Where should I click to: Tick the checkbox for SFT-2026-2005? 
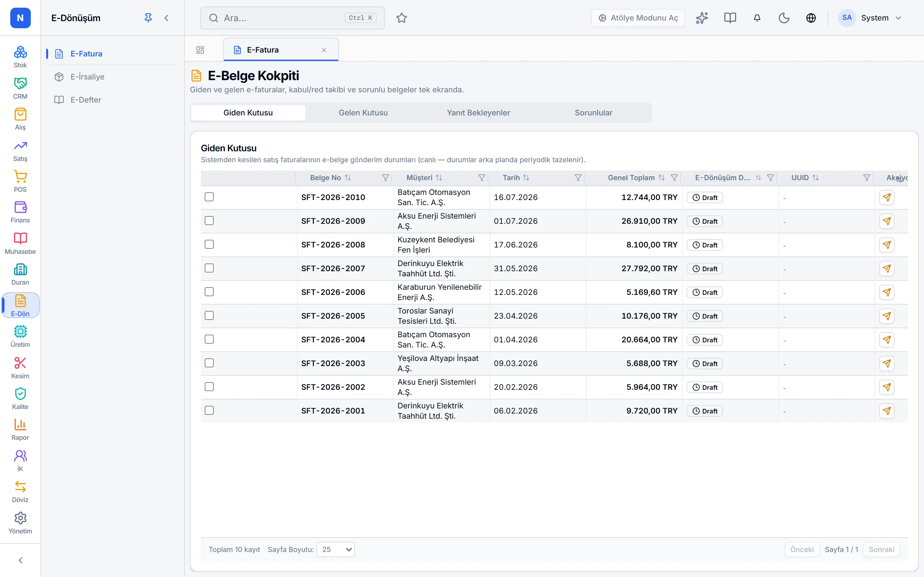pyautogui.click(x=209, y=316)
